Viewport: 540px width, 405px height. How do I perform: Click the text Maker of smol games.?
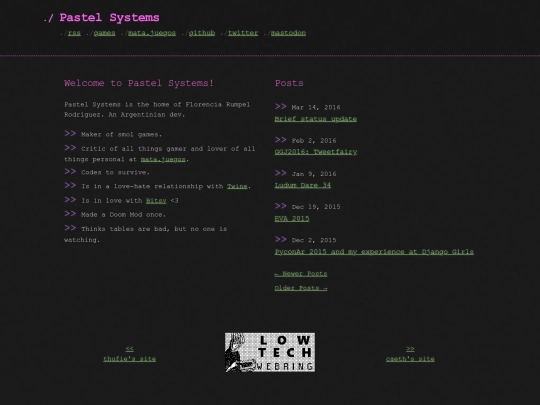[121, 135]
